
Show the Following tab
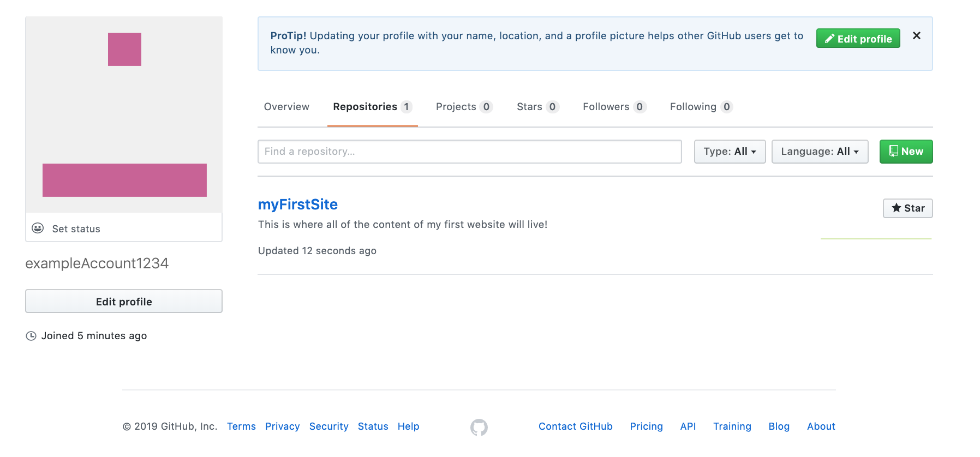701,107
